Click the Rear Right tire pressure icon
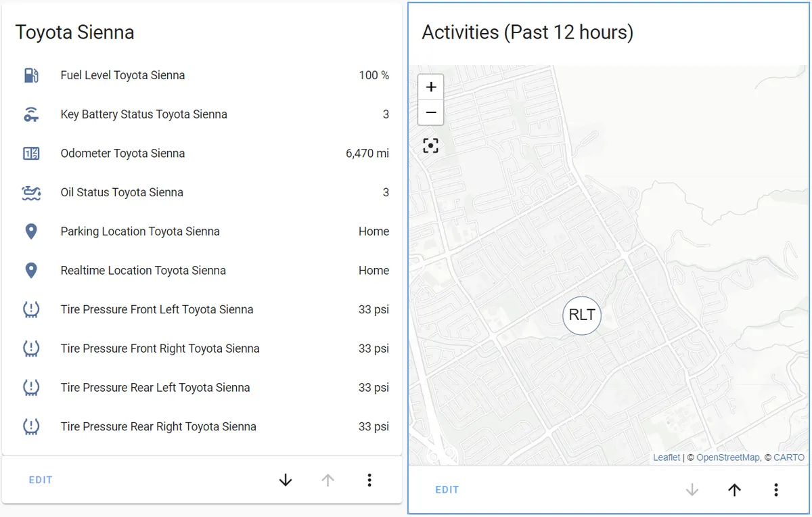 pos(31,427)
